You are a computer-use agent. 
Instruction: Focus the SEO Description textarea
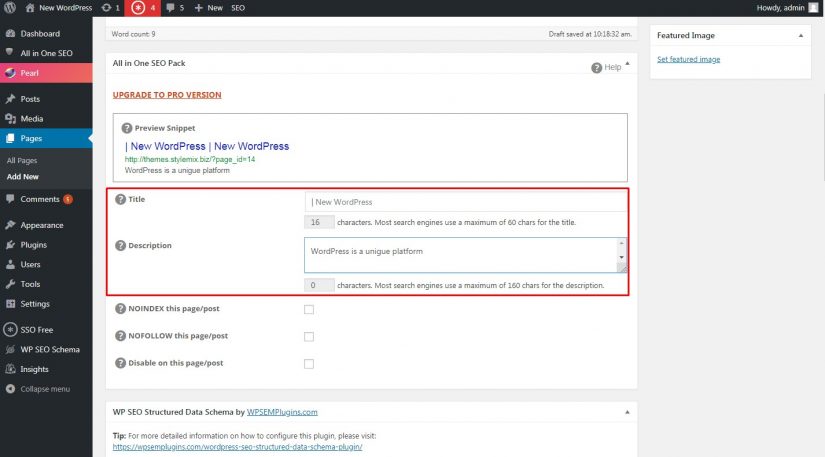pos(465,255)
